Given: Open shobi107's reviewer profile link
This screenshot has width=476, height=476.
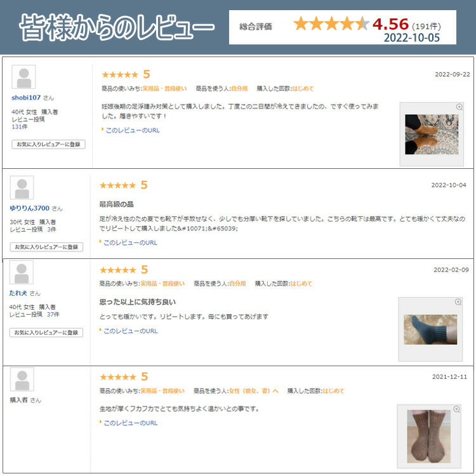Looking at the screenshot, I should tap(26, 98).
